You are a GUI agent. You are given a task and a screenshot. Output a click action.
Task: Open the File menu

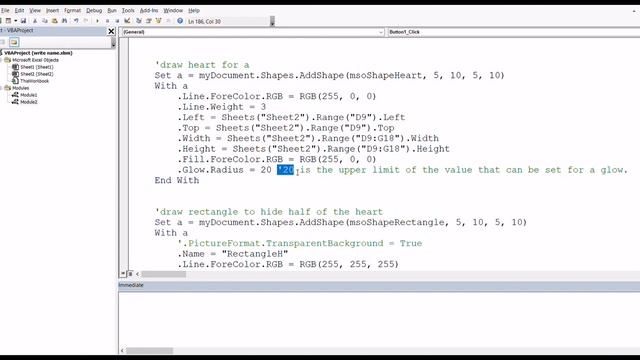coord(5,11)
